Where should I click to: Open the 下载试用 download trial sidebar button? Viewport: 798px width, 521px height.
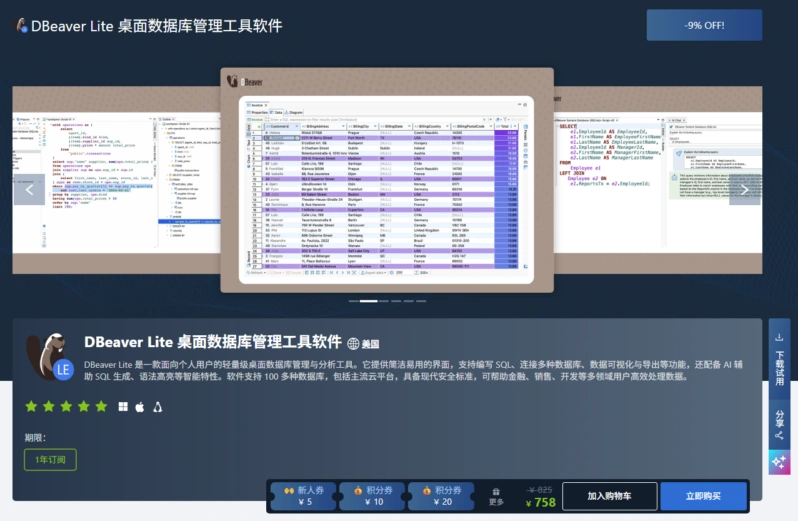779,360
